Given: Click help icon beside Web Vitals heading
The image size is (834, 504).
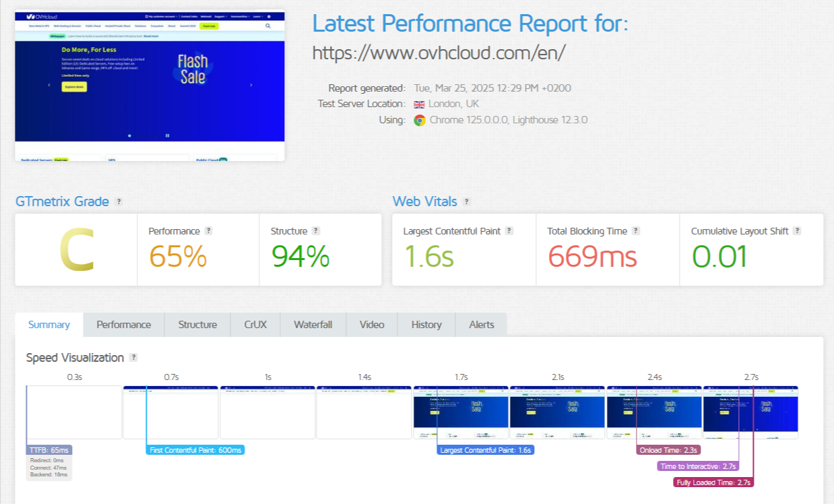Looking at the screenshot, I should [x=467, y=201].
